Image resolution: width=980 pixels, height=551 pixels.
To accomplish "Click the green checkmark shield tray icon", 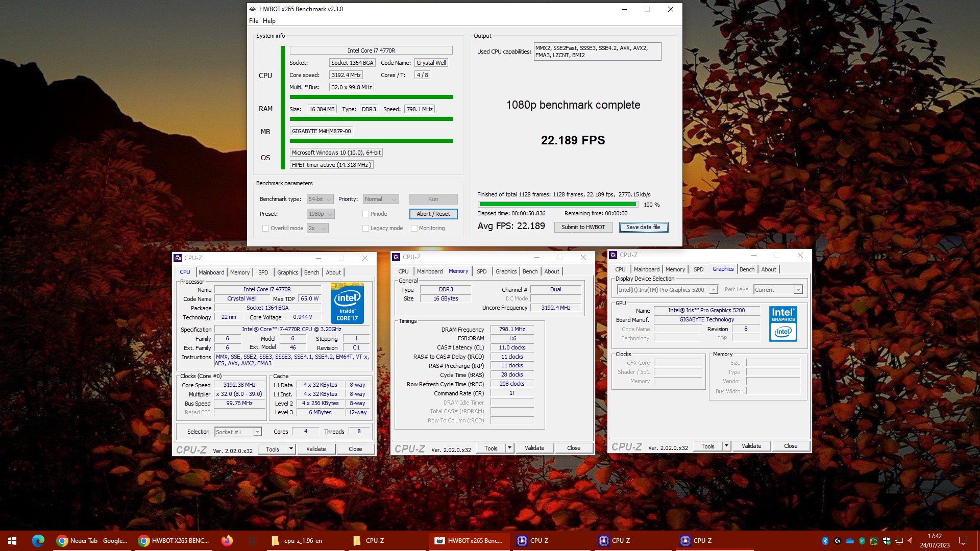I will [x=862, y=541].
